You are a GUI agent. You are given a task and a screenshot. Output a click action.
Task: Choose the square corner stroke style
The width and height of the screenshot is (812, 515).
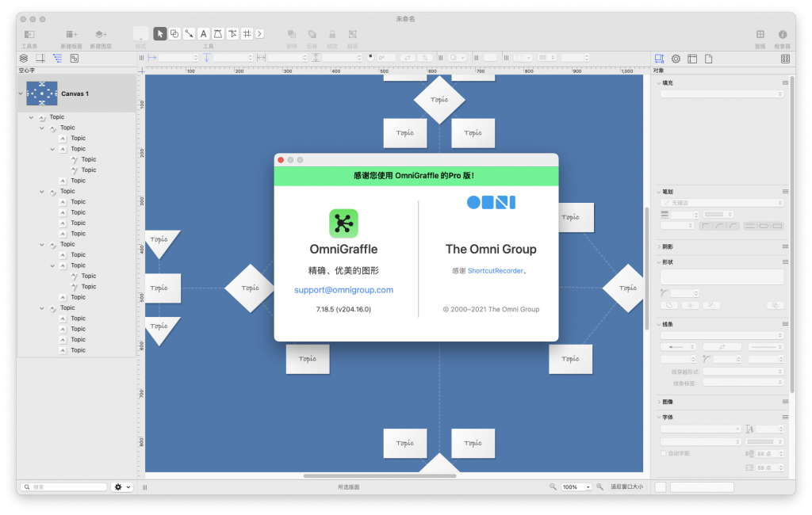(706, 226)
